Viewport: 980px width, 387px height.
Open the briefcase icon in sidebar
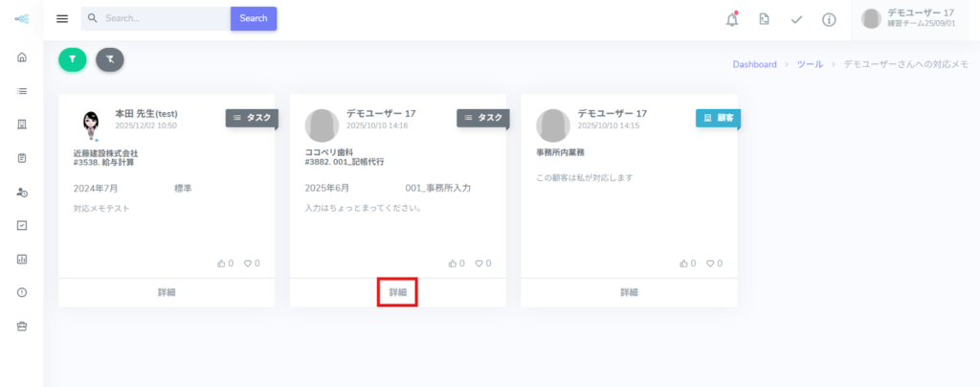point(22,326)
